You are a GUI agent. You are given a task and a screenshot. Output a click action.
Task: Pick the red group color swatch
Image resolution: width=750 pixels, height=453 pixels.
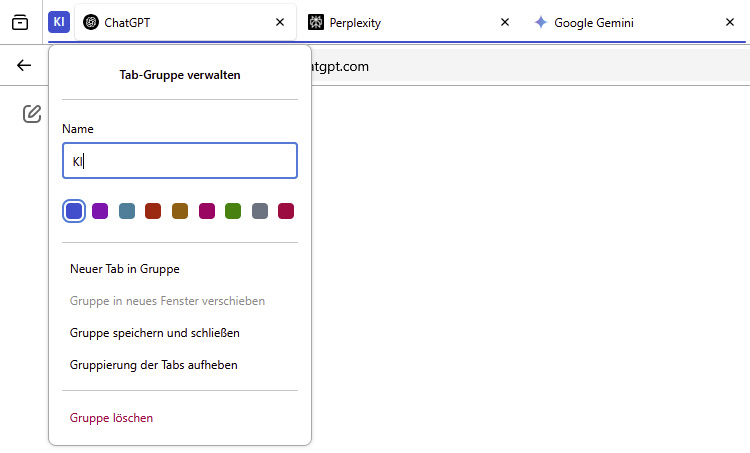(153, 211)
